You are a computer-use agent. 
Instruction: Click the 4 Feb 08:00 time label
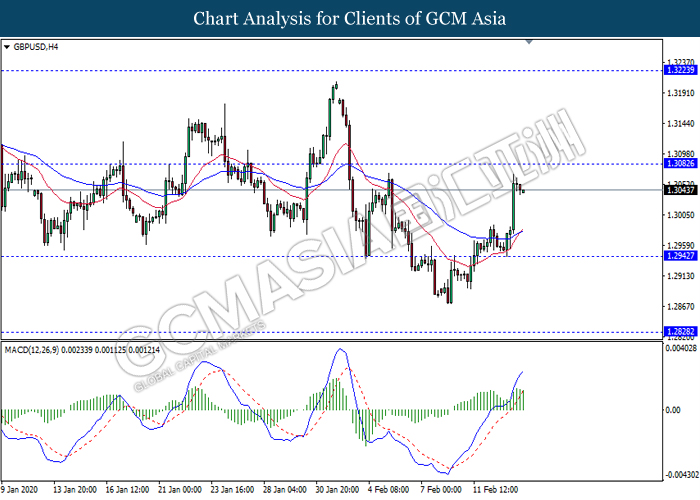[x=388, y=490]
